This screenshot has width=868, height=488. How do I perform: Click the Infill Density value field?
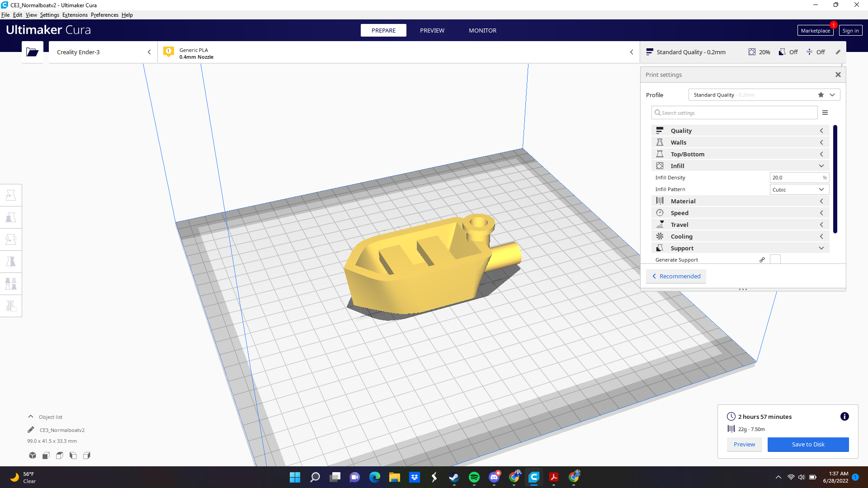click(799, 178)
